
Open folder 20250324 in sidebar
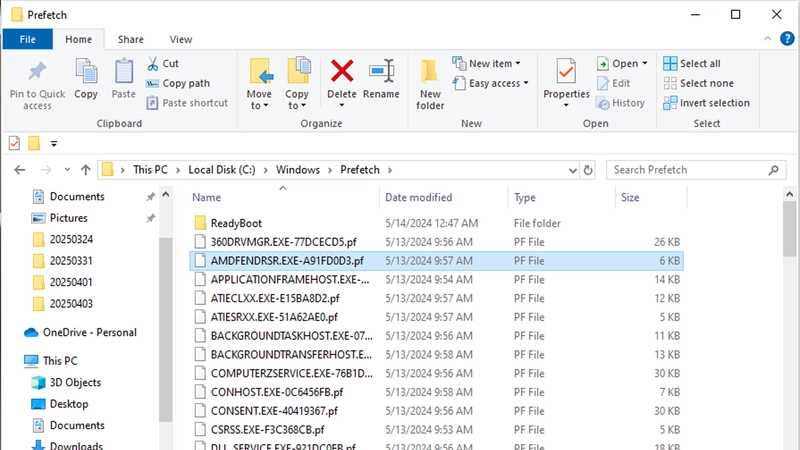[x=71, y=239]
